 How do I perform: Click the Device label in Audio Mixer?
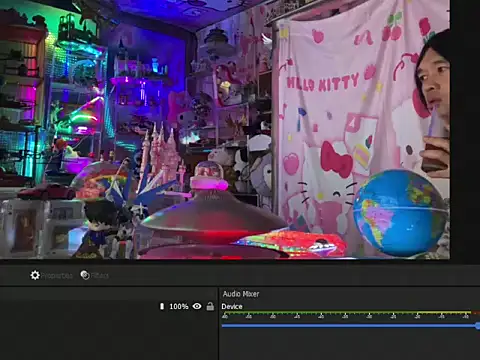232,306
